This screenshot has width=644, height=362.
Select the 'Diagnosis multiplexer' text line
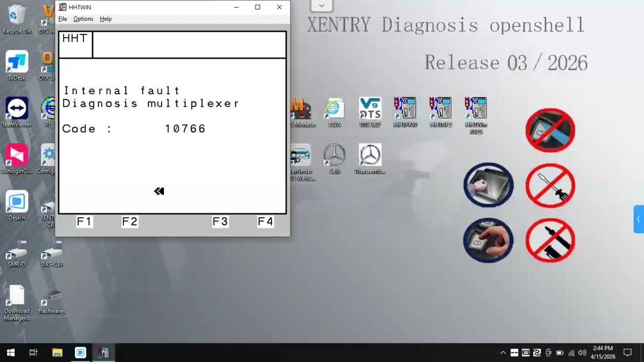pos(151,103)
